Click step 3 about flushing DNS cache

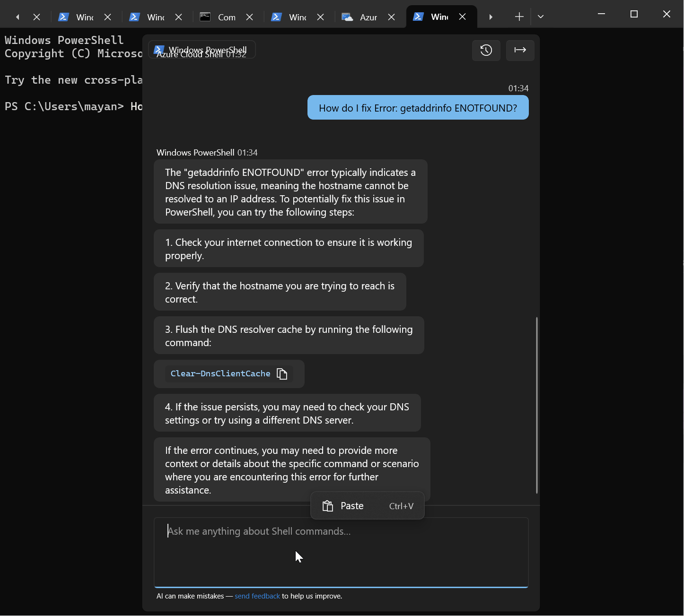point(289,336)
